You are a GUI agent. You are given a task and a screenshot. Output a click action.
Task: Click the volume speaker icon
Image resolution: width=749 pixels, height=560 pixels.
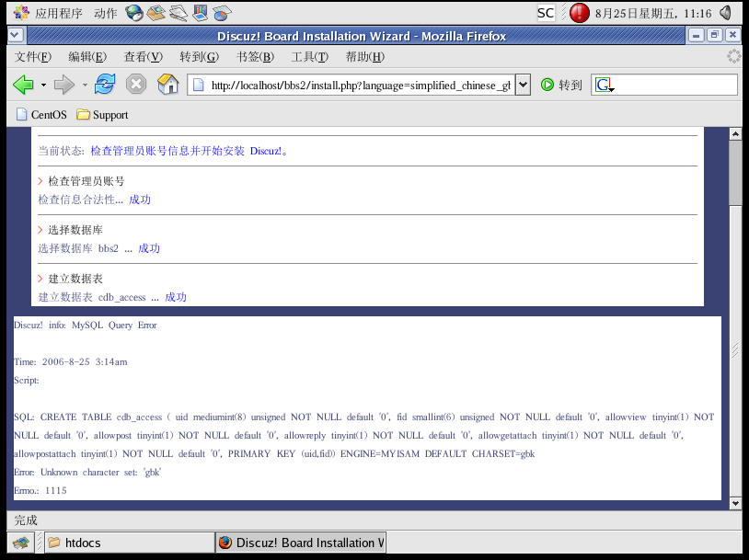click(x=726, y=13)
